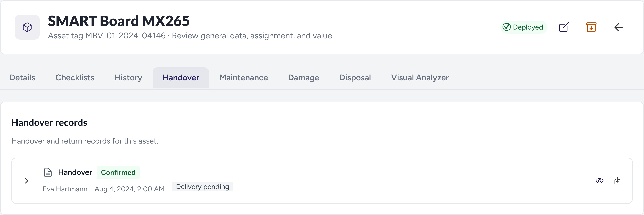Open the Visual Analyzer tab

[420, 78]
